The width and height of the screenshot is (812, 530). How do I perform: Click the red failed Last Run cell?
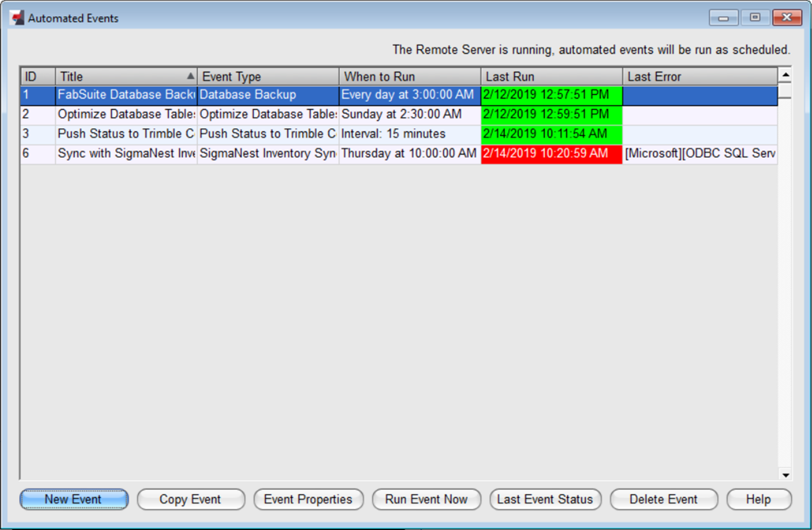tap(551, 154)
